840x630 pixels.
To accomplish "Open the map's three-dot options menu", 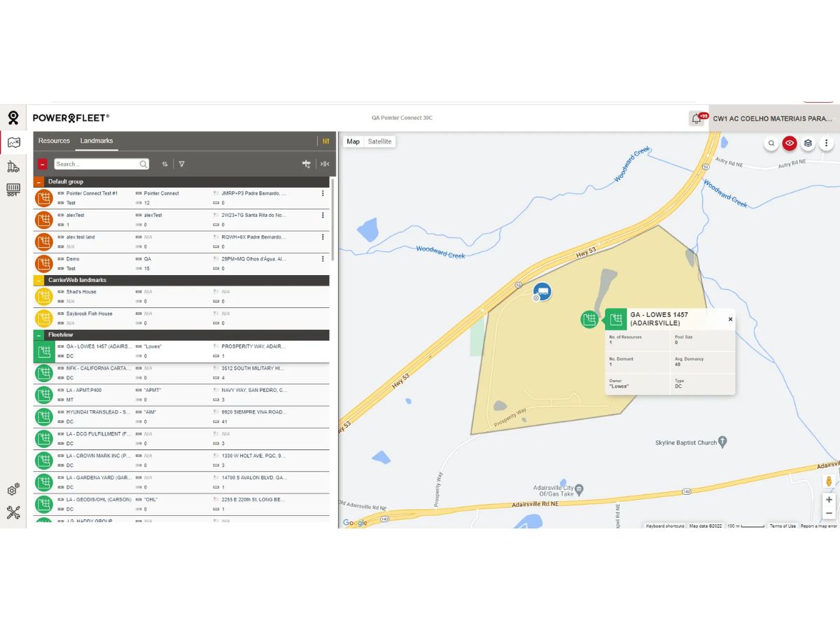I will pos(826,143).
